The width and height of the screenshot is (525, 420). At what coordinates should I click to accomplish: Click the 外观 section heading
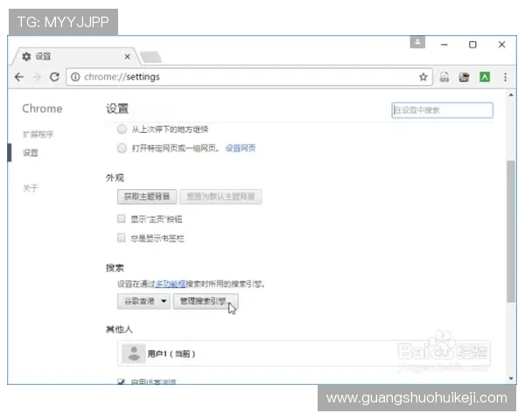click(x=115, y=178)
